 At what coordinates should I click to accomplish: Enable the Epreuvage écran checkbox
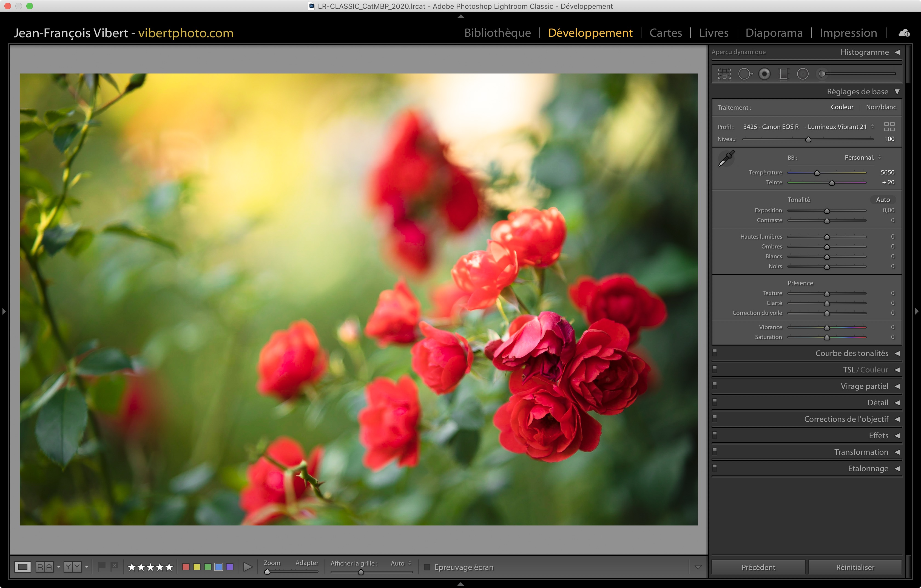(x=427, y=567)
